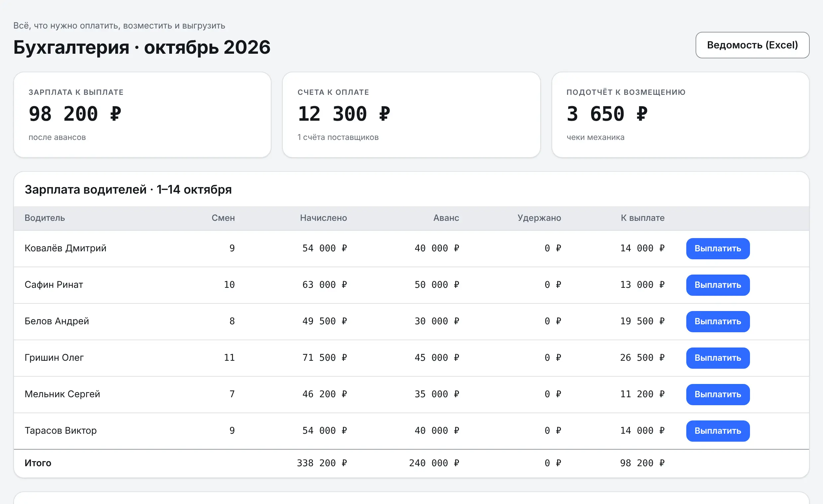
Task: Select the Итого row label
Action: point(38,463)
